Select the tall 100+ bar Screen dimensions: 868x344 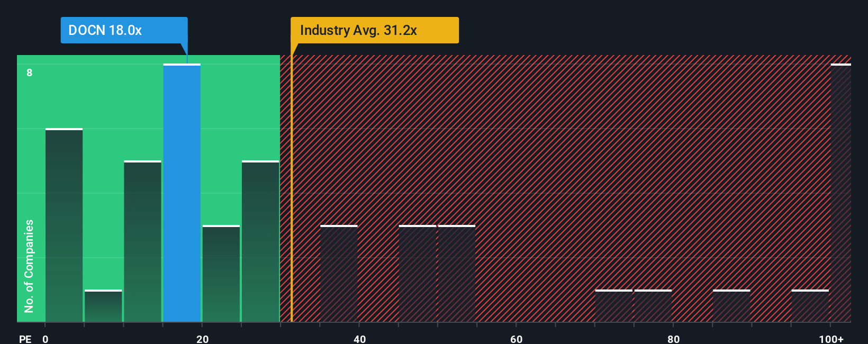(841, 193)
